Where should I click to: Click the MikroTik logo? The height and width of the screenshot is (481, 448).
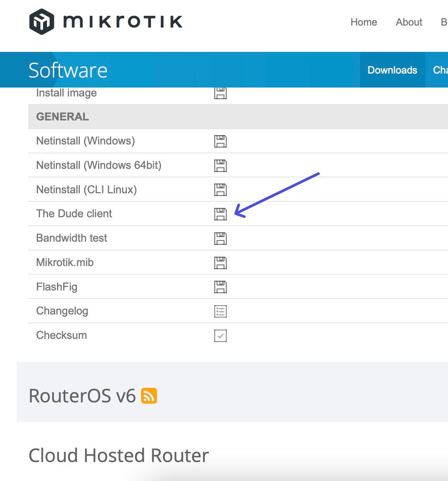105,22
